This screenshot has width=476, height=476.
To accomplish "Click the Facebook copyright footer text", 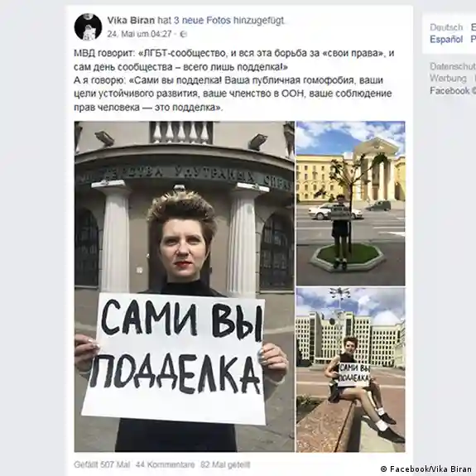I will pyautogui.click(x=453, y=90).
